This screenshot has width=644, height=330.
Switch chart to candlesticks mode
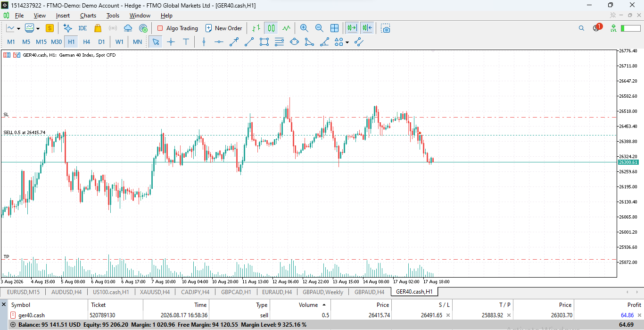click(271, 28)
